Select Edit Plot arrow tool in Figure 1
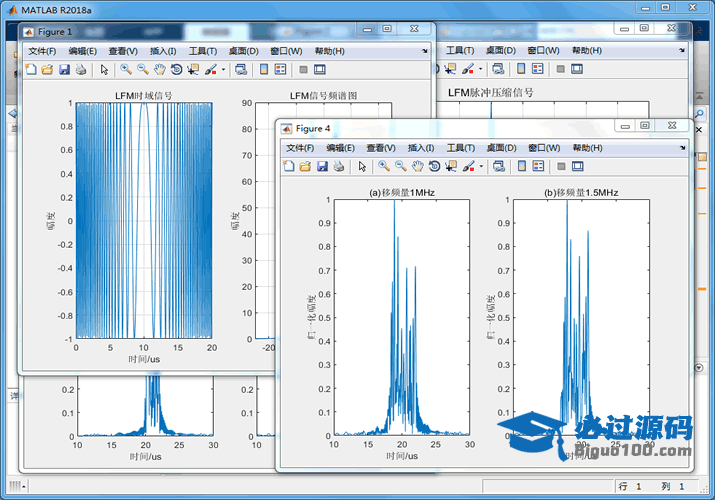The height and width of the screenshot is (500, 715). [x=104, y=70]
